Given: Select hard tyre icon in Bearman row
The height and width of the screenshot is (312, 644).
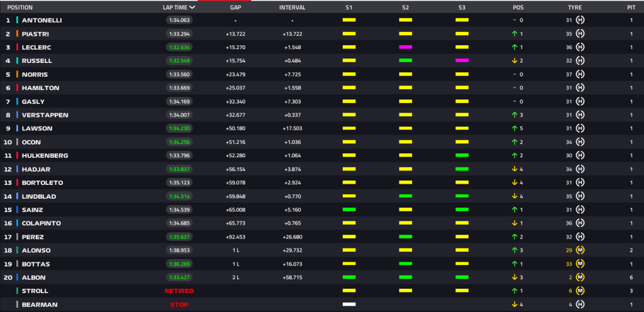Looking at the screenshot, I should point(580,304).
